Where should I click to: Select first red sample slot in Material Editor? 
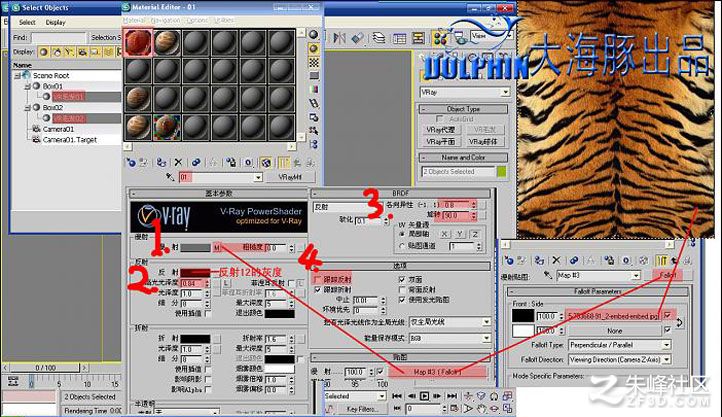click(138, 43)
